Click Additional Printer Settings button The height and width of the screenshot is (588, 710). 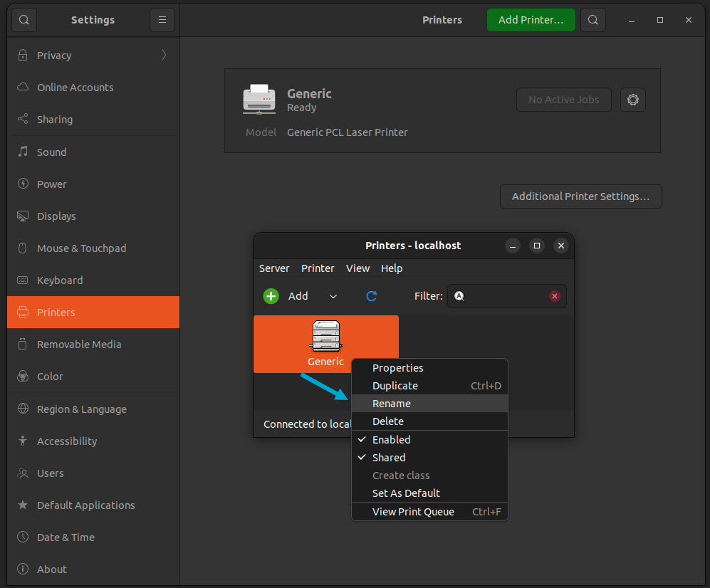coord(580,196)
